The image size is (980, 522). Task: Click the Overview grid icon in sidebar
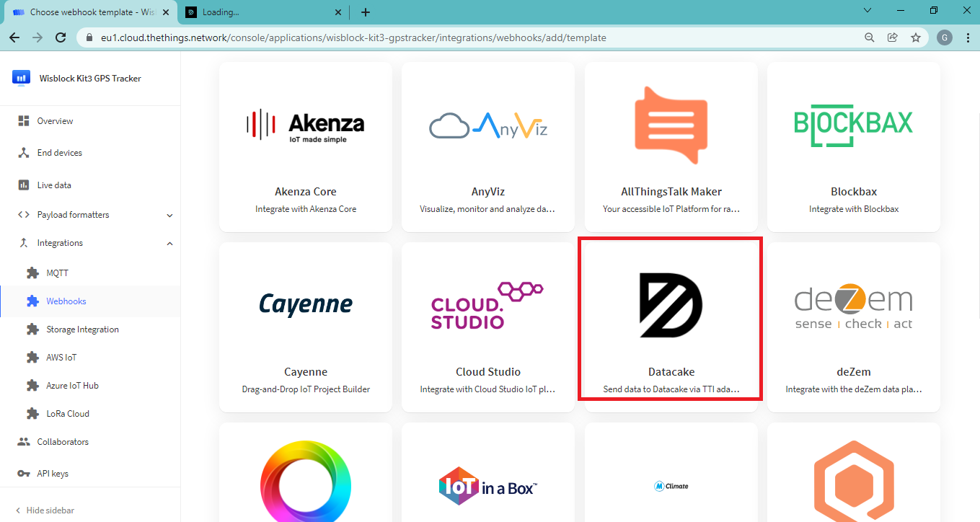[24, 121]
